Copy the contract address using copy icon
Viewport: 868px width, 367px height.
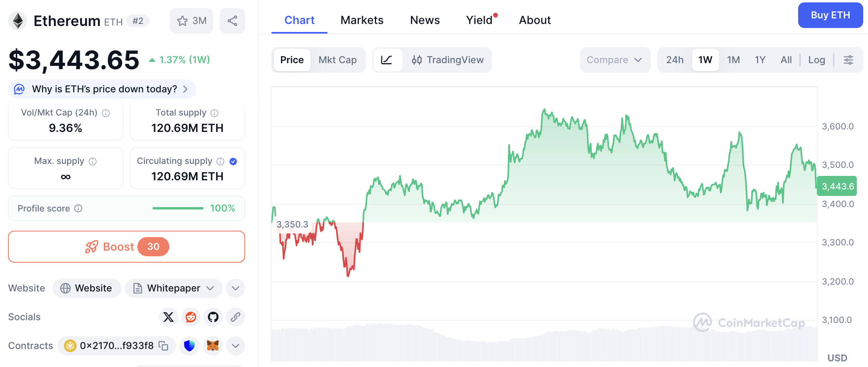163,346
